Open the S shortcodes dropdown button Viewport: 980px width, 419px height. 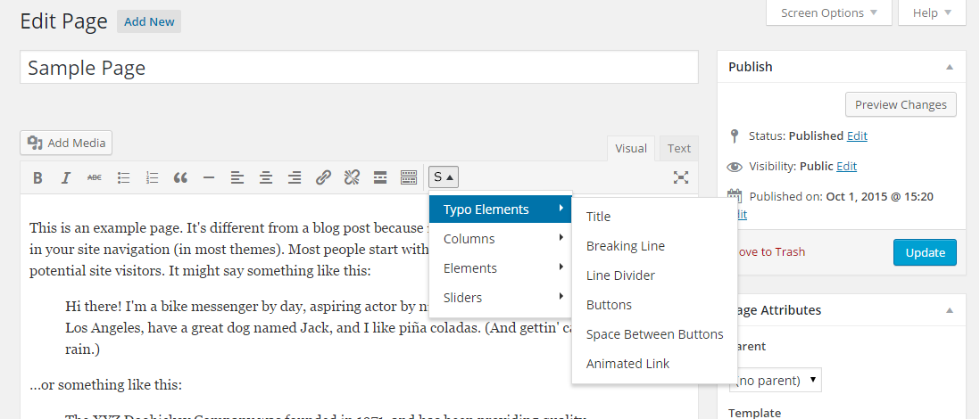[x=444, y=177]
